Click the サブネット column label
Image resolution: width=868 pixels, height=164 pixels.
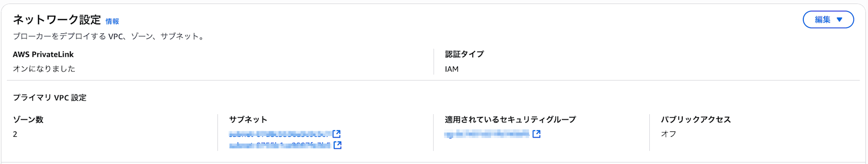(248, 119)
